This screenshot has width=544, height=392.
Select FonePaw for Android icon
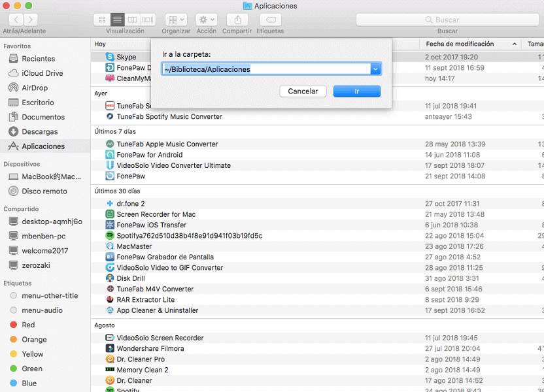click(x=110, y=155)
